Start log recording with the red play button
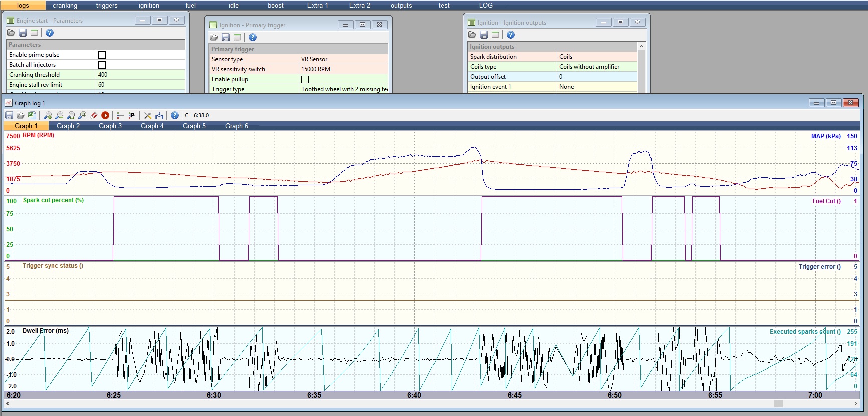868x416 pixels. (x=105, y=115)
